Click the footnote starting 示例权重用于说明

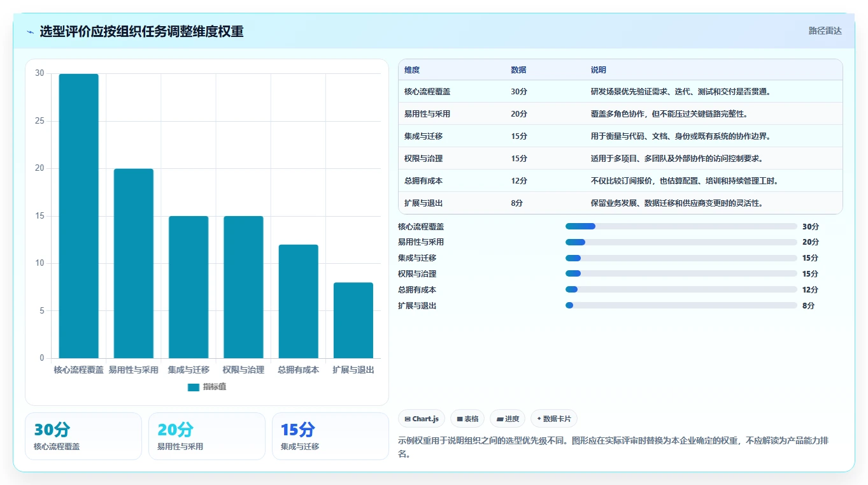coord(613,447)
